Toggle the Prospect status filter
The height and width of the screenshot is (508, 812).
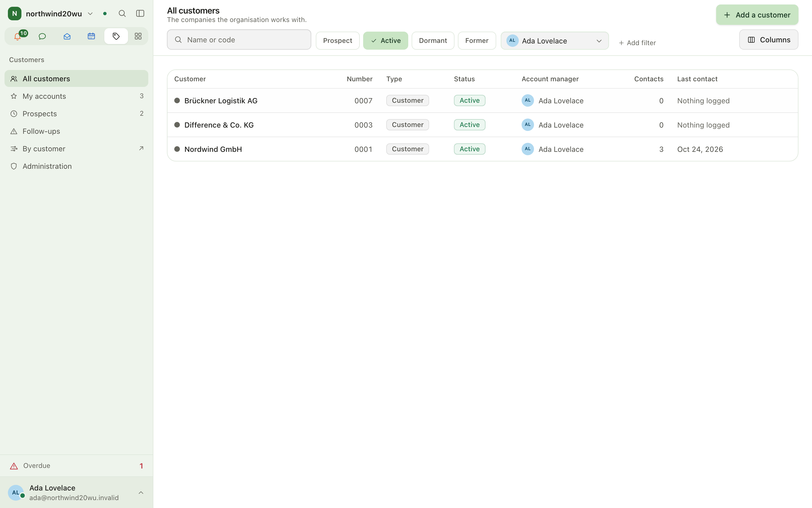337,41
